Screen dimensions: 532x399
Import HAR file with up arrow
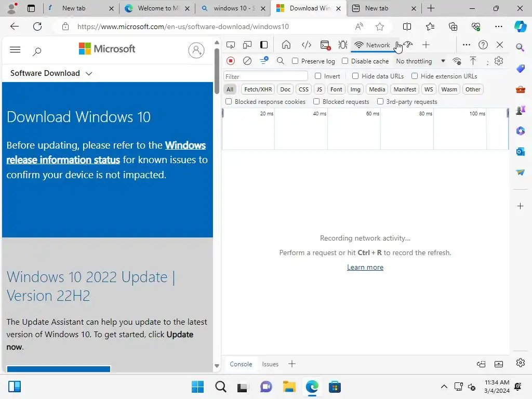[473, 61]
